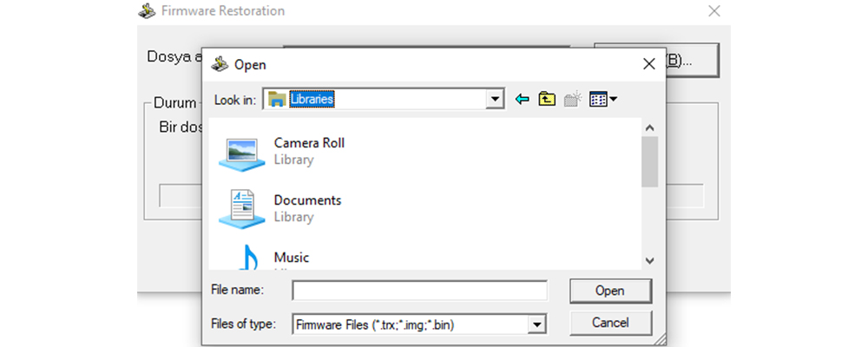Go up one folder level
This screenshot has width=868, height=347.
tap(546, 99)
